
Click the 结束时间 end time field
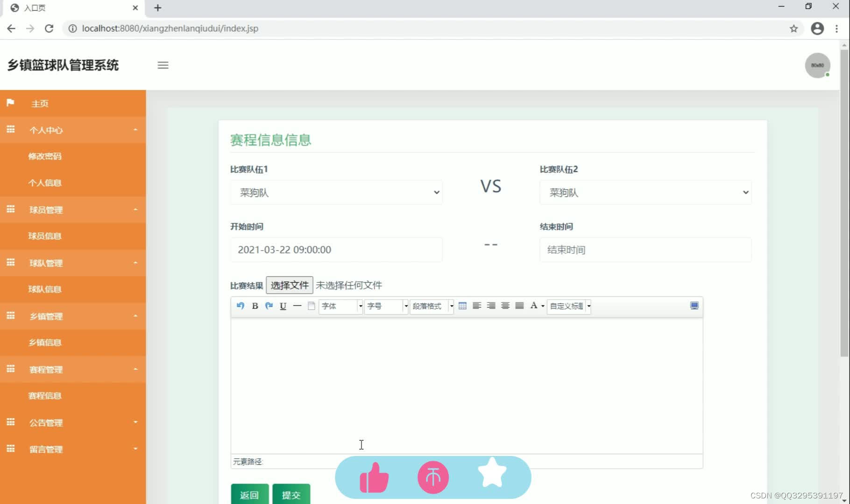[x=645, y=250]
